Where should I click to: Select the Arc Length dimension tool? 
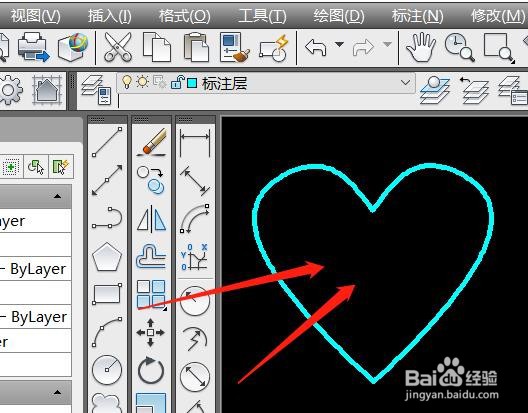[195, 219]
